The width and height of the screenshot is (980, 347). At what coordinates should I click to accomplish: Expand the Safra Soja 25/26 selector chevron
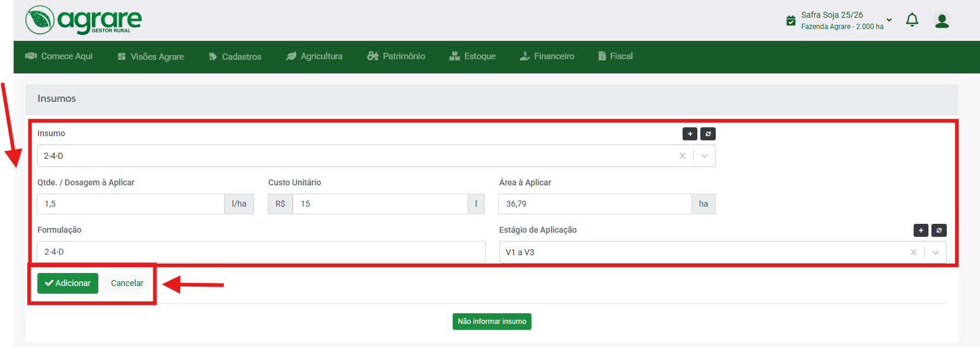click(889, 20)
